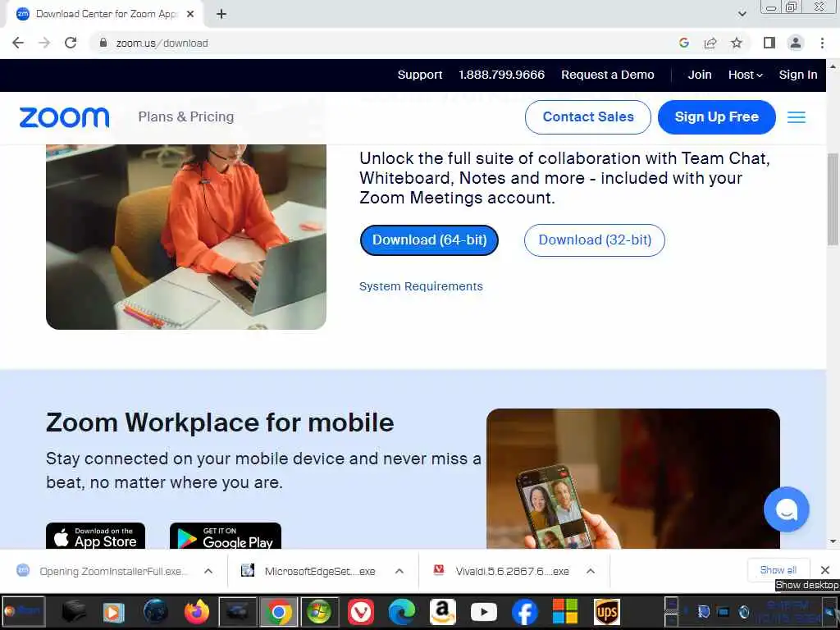Click the phone video call image
This screenshot has width=840, height=630.
pyautogui.click(x=632, y=478)
